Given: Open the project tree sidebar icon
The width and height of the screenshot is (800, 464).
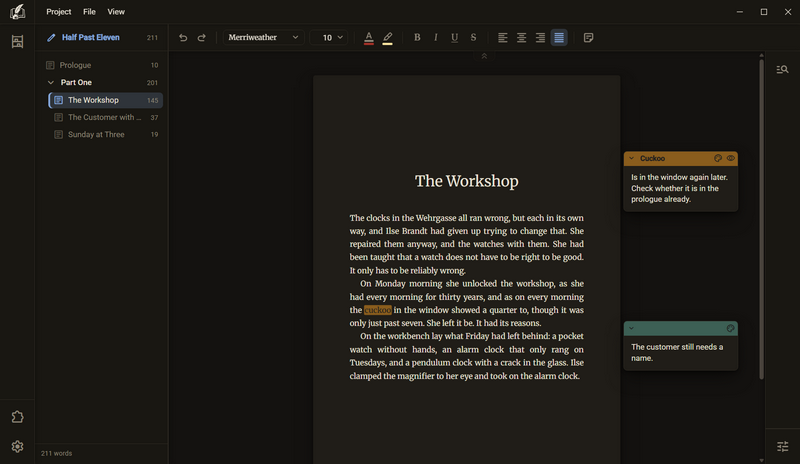Looking at the screenshot, I should 17,41.
